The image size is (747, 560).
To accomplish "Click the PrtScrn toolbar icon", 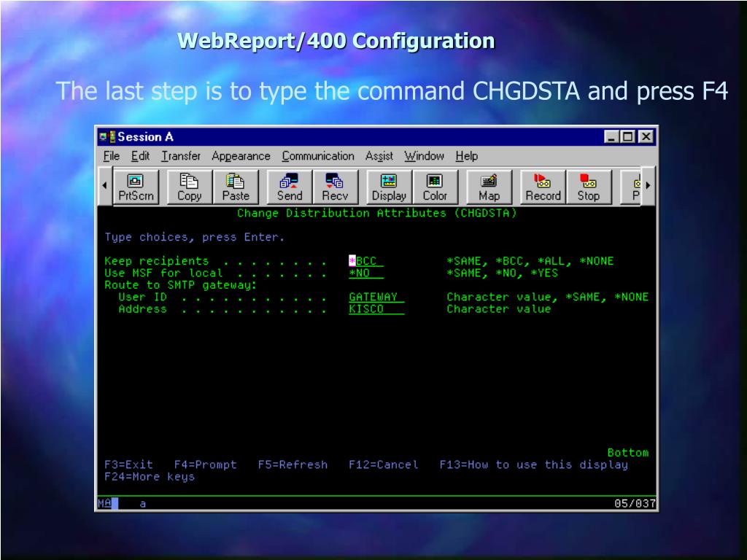I will [136, 187].
